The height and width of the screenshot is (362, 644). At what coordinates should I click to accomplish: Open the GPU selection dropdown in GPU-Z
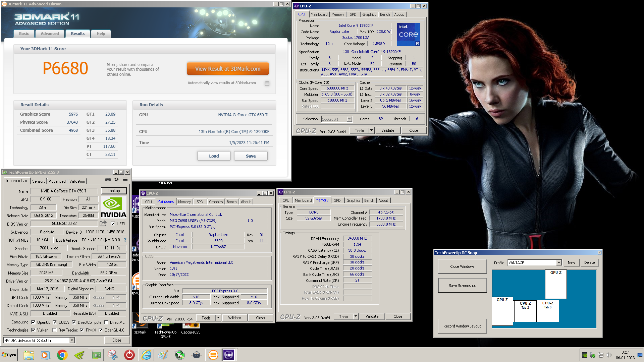[72, 340]
